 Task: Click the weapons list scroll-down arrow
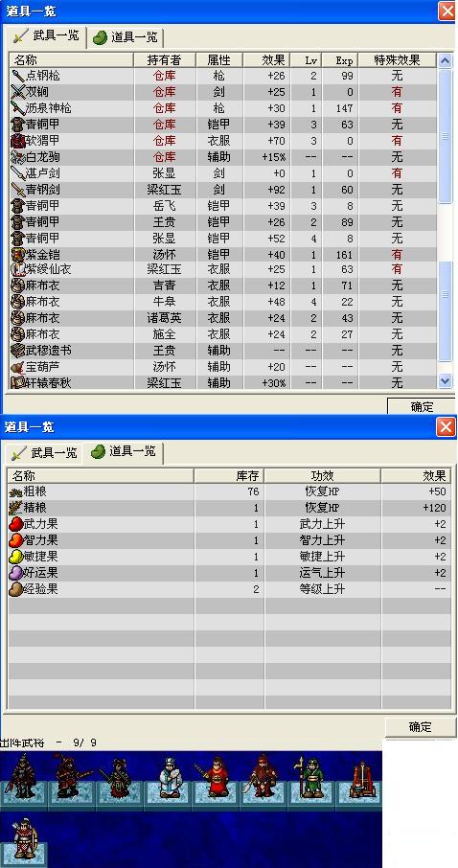pos(445,380)
